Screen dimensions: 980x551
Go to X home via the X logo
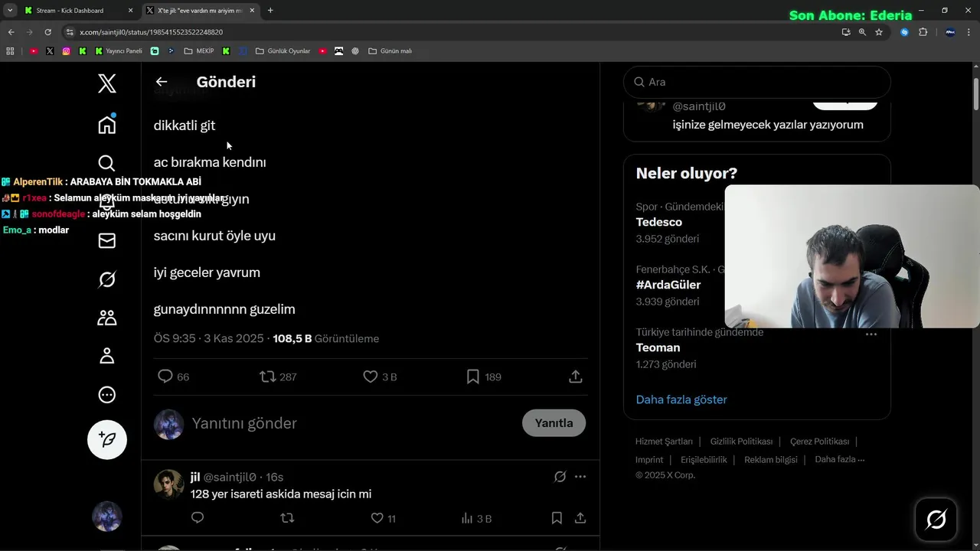click(107, 83)
